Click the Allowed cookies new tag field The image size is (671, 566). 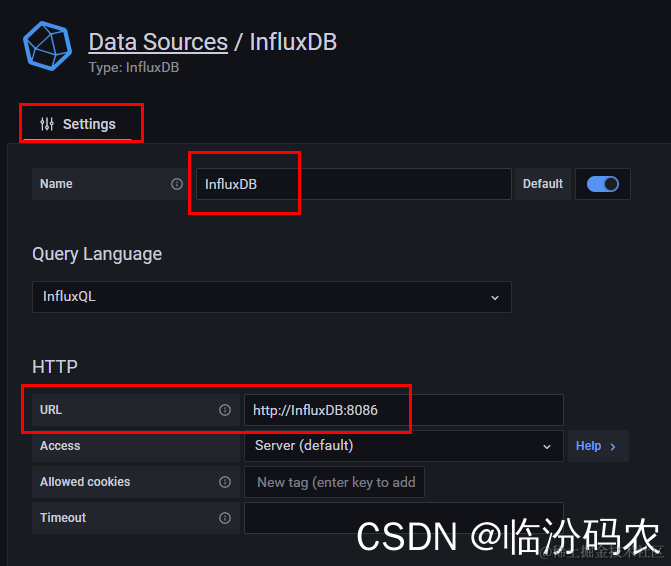[x=334, y=482]
